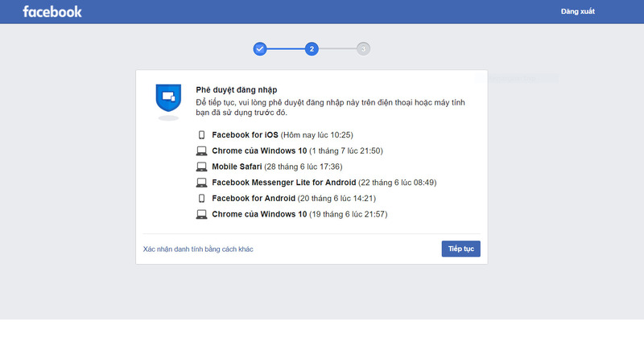
Task: Click the Đăng xuất link
Action: [x=577, y=11]
